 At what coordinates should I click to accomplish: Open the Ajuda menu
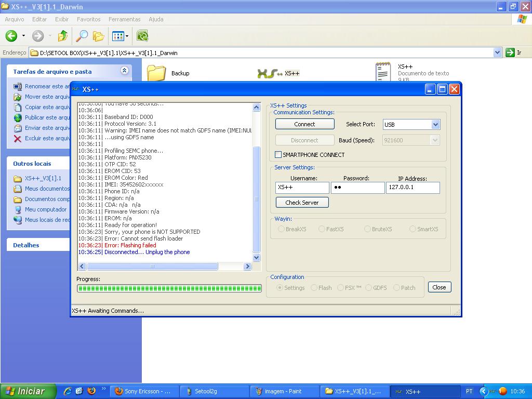156,19
